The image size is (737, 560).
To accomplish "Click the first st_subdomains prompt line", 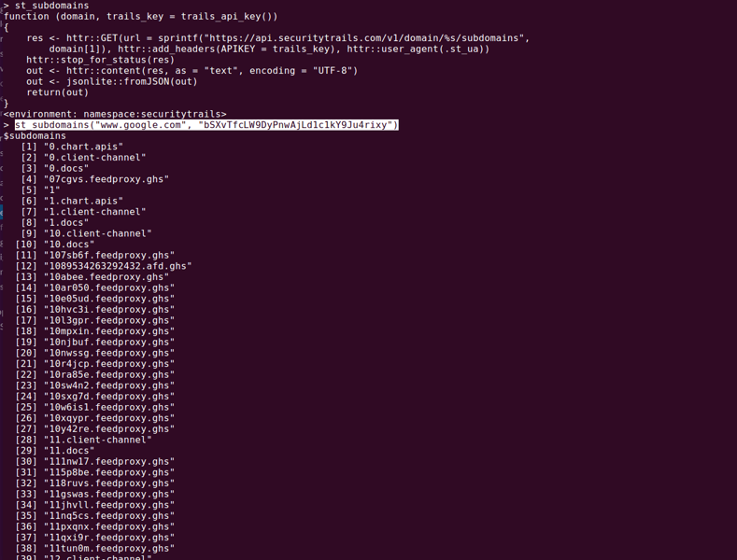I will [x=46, y=6].
